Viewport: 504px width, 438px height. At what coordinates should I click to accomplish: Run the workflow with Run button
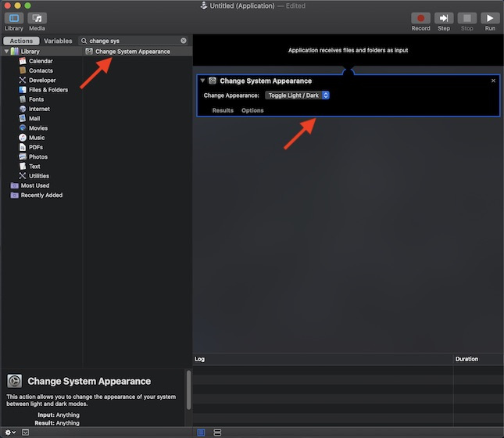pyautogui.click(x=490, y=19)
